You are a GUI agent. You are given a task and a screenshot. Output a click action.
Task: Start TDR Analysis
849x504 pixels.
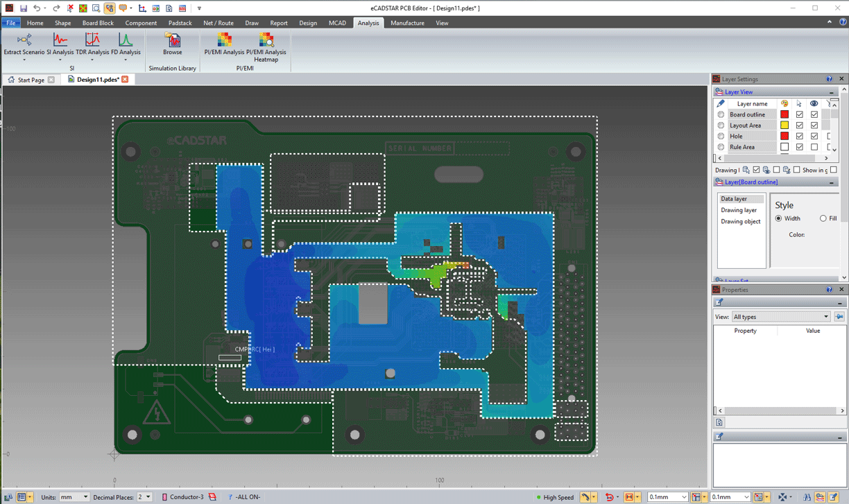tap(92, 45)
